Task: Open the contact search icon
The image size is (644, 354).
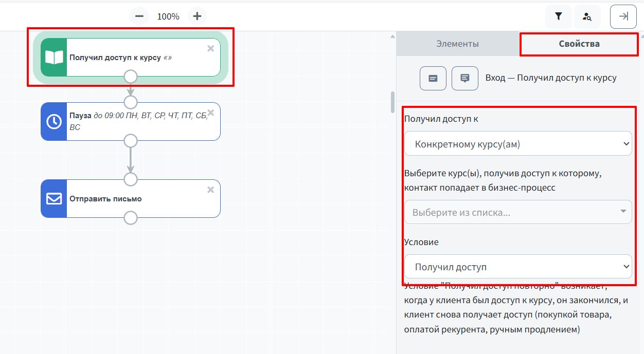Action: click(x=587, y=16)
